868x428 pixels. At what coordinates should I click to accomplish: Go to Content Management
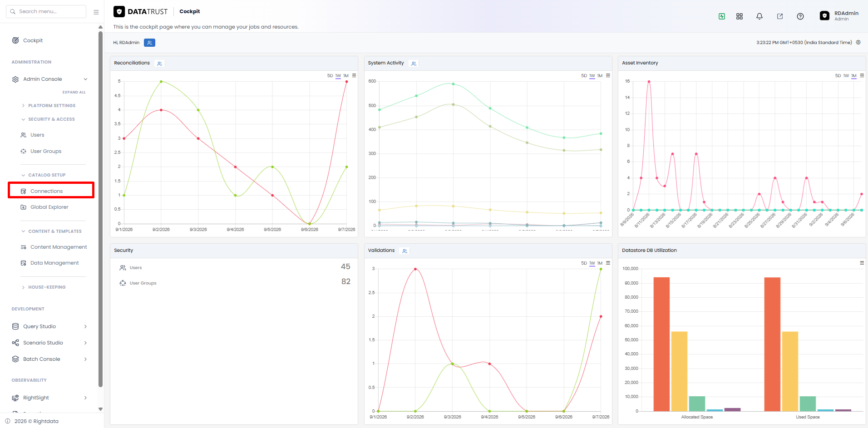54,247
